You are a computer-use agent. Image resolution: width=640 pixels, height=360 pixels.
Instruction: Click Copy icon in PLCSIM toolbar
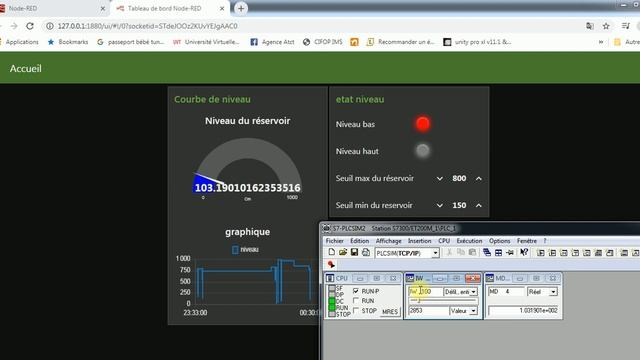point(461,253)
